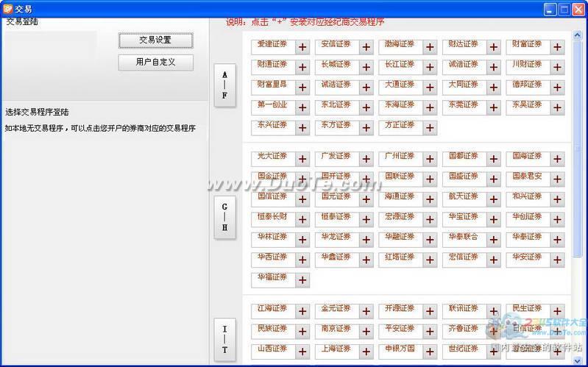Install 方正证券 via its plus icon
588x367 pixels.
pyautogui.click(x=430, y=128)
